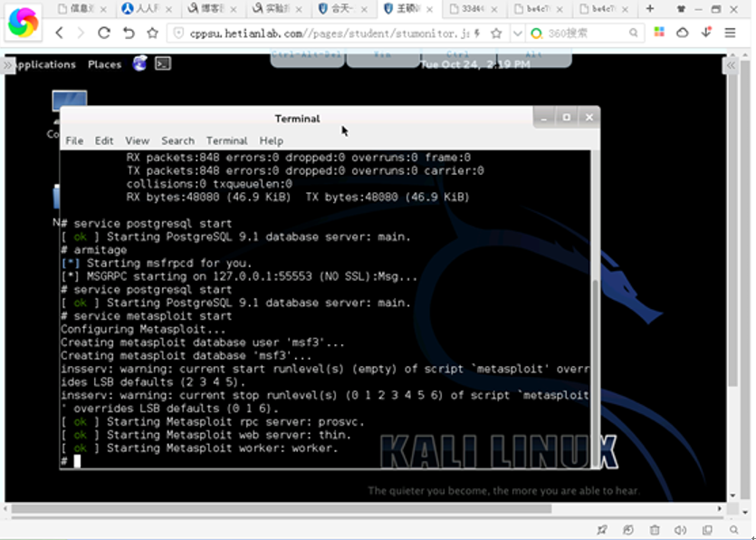The image size is (756, 540).
Task: Close the 人人 browser tab
Action: tap(168, 9)
